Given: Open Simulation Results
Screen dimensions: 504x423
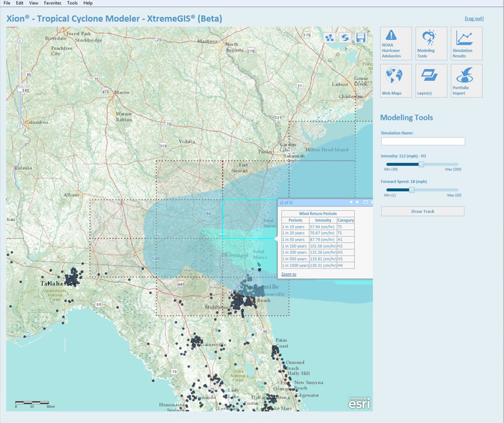Looking at the screenshot, I should pos(466,43).
